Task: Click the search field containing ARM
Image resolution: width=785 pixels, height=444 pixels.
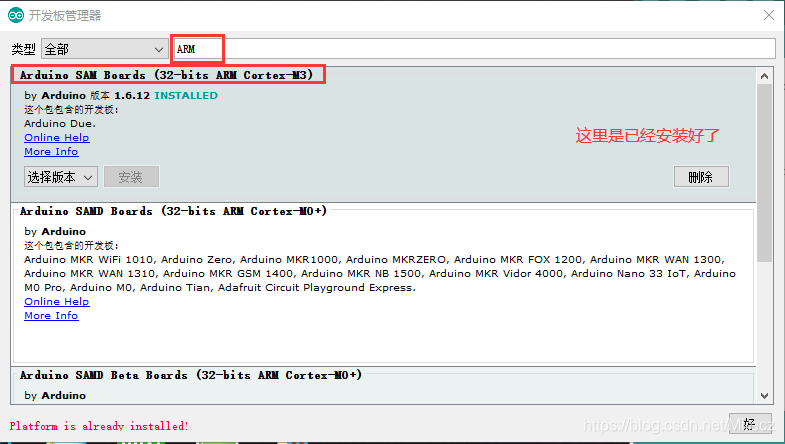Action: click(x=475, y=49)
